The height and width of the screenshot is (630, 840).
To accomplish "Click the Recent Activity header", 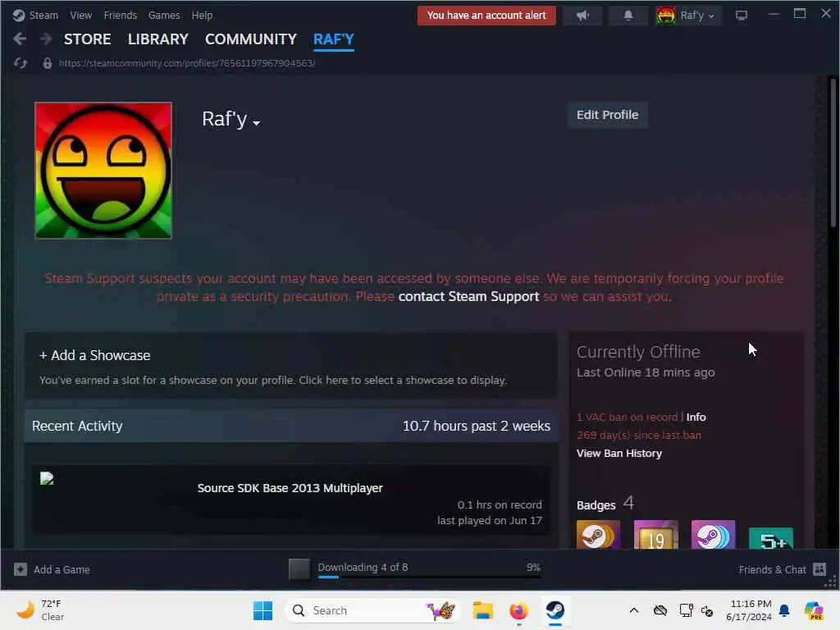I will 77,426.
